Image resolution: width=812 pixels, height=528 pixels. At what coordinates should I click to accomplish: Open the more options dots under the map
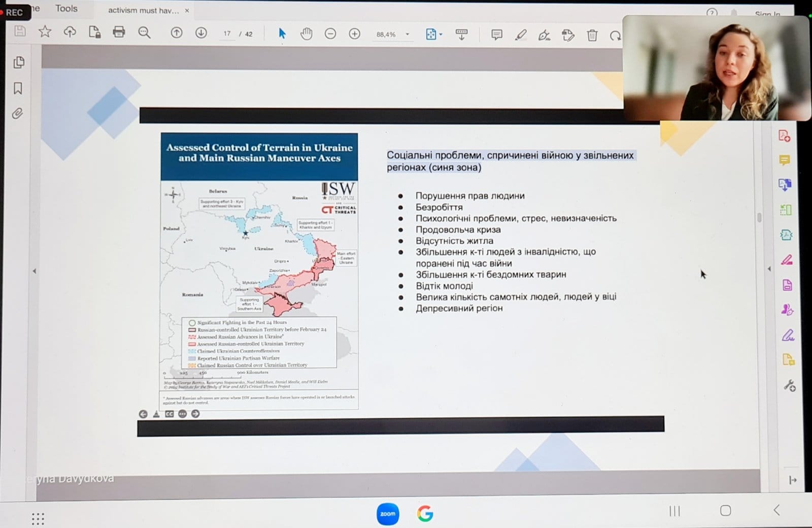(x=182, y=414)
